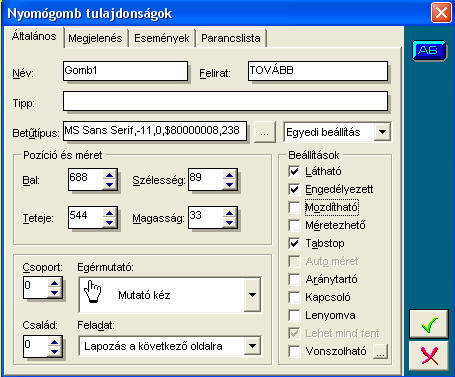Image resolution: width=455 pixels, height=377 pixels.
Task: Toggle the Látható checkbox
Action: pos(294,171)
